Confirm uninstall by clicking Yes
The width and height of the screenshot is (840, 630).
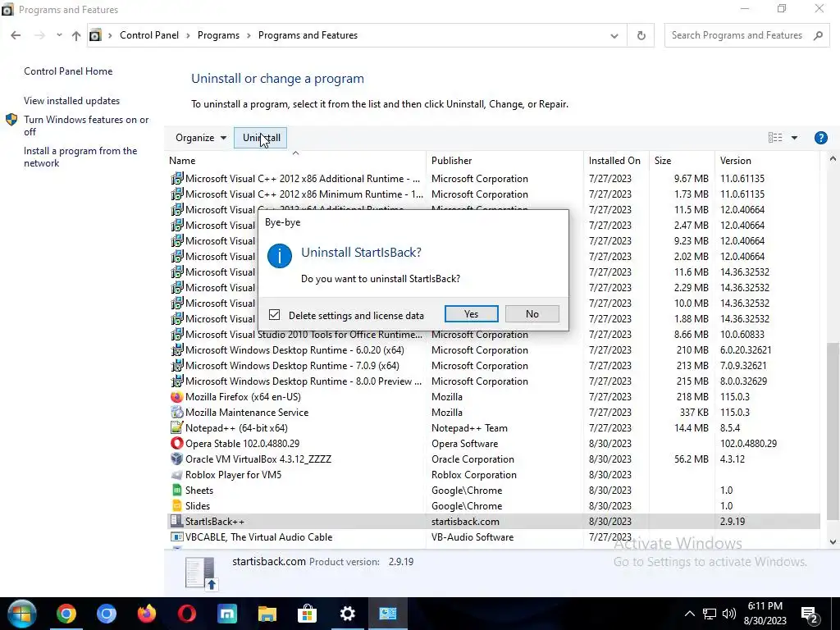[x=471, y=314]
